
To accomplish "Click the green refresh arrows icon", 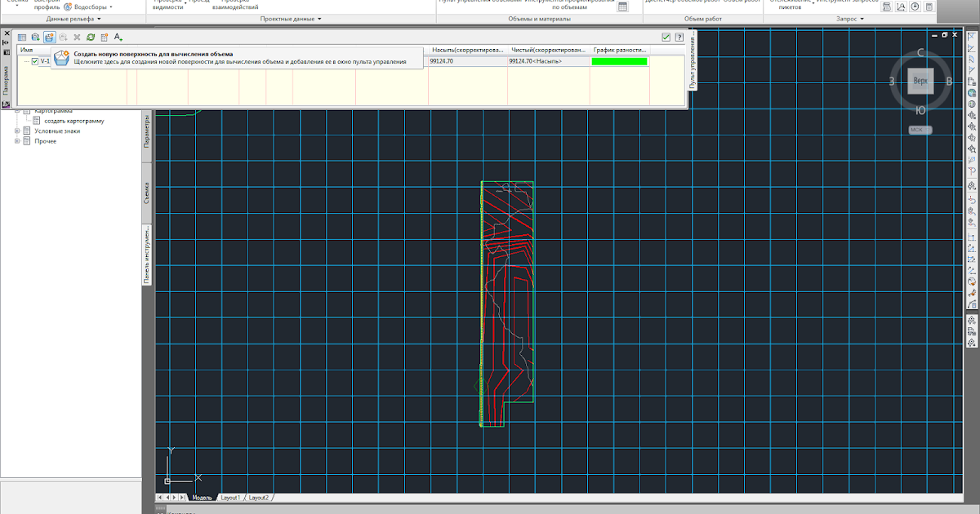I will [91, 37].
